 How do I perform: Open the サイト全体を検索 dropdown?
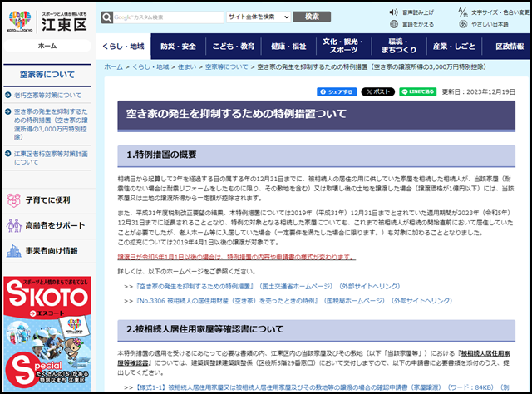pos(259,17)
